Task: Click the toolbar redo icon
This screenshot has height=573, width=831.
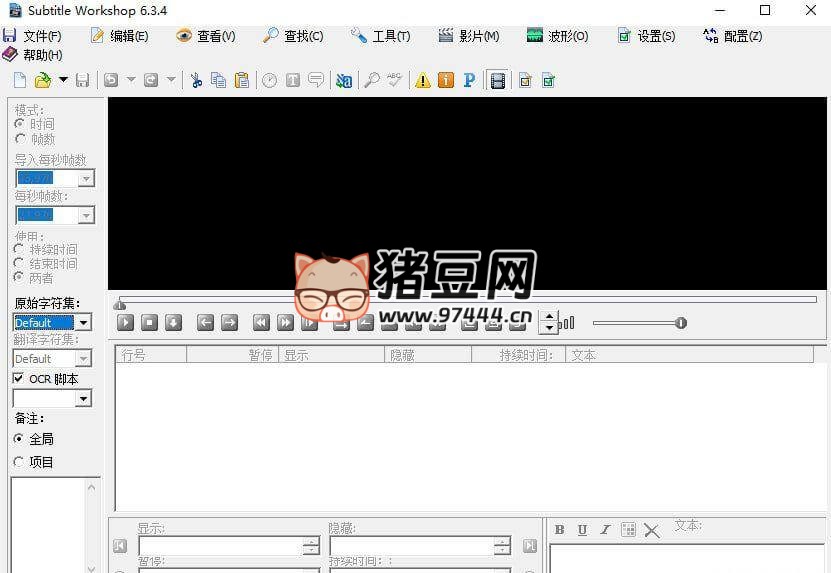Action: 151,81
